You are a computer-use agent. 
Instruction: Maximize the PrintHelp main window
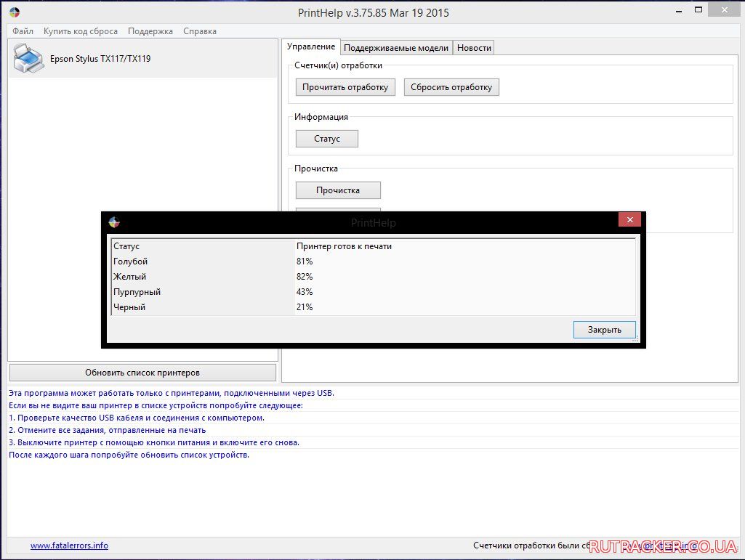[698, 10]
